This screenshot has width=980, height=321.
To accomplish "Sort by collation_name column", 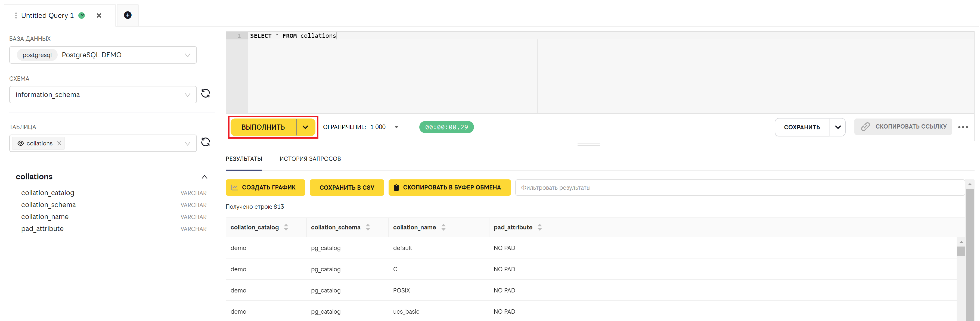I will coord(443,227).
